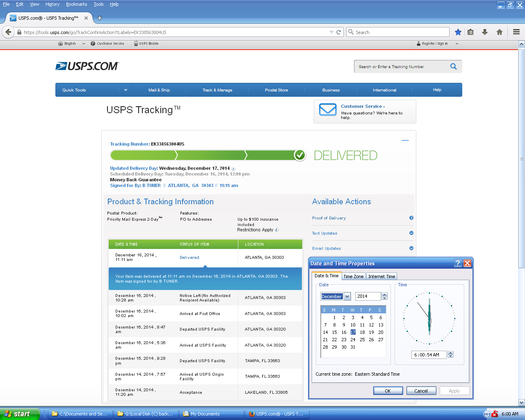This screenshot has height=420, width=525.
Task: Click the Windows Start button
Action: pyautogui.click(x=20, y=414)
